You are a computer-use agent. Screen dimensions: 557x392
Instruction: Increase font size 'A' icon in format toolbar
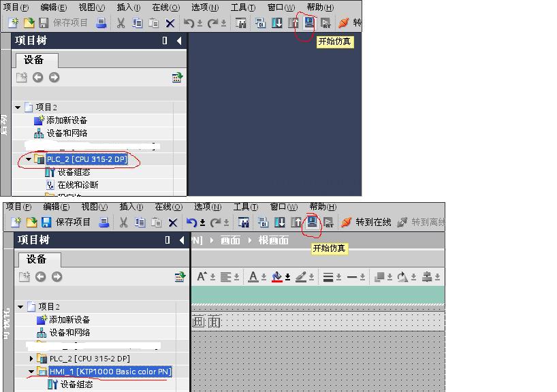click(202, 276)
